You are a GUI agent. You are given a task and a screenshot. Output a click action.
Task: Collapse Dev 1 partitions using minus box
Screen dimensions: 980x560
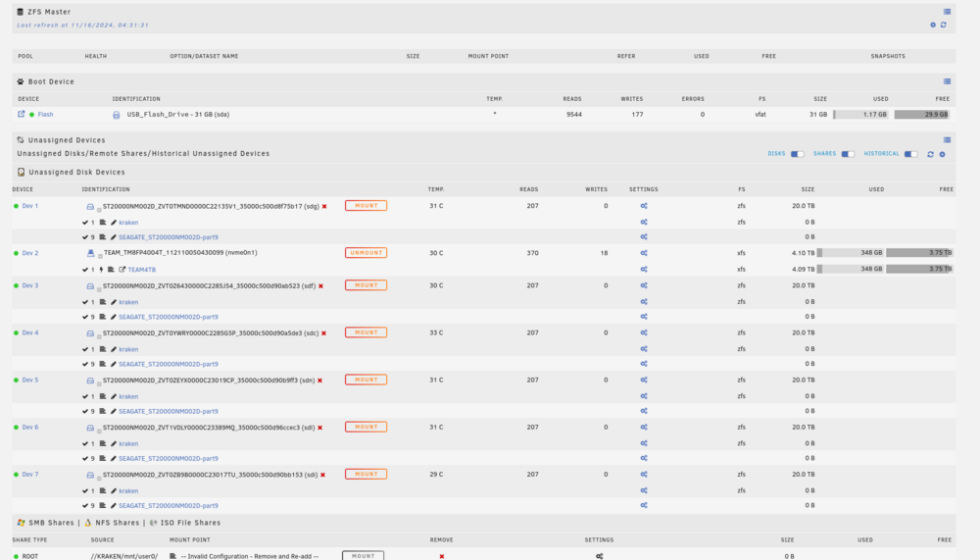point(99,210)
